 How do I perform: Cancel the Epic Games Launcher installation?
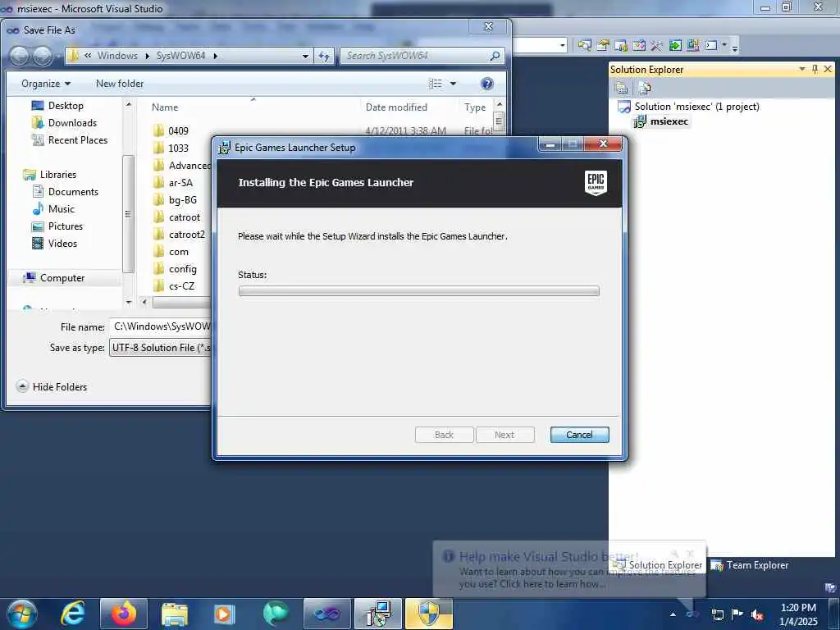[579, 435]
